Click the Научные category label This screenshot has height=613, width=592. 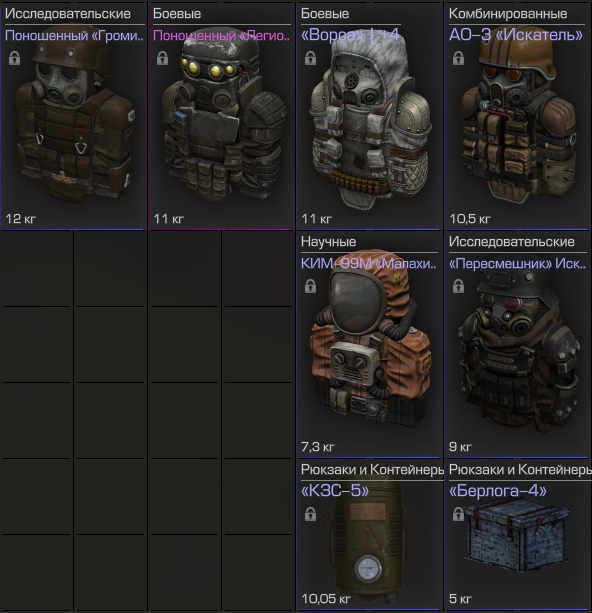click(328, 242)
